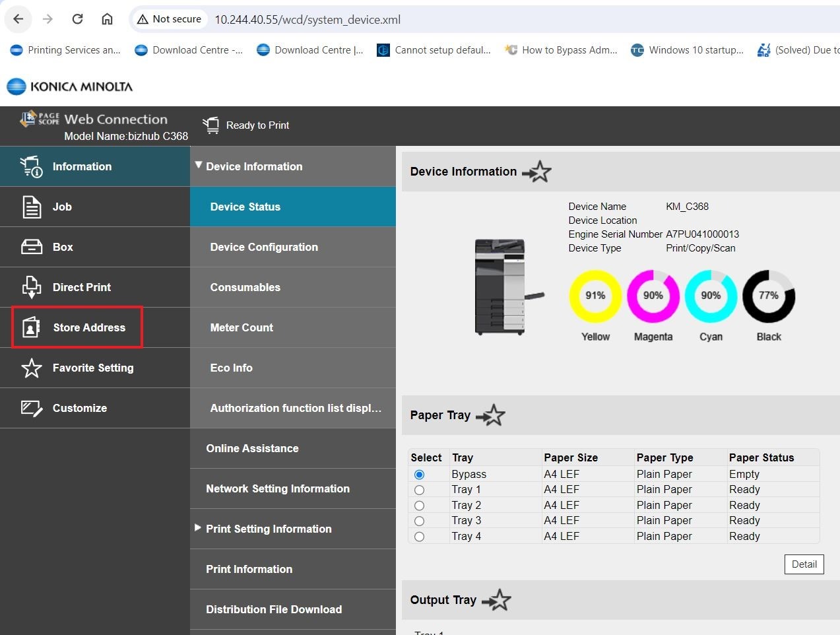Click the Customize pencil icon

point(31,408)
